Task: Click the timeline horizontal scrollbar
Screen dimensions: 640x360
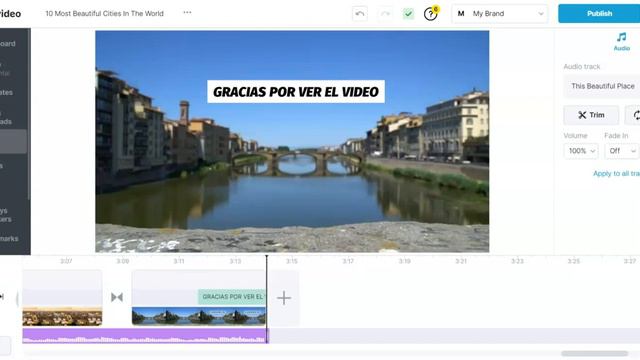Action: click(594, 353)
